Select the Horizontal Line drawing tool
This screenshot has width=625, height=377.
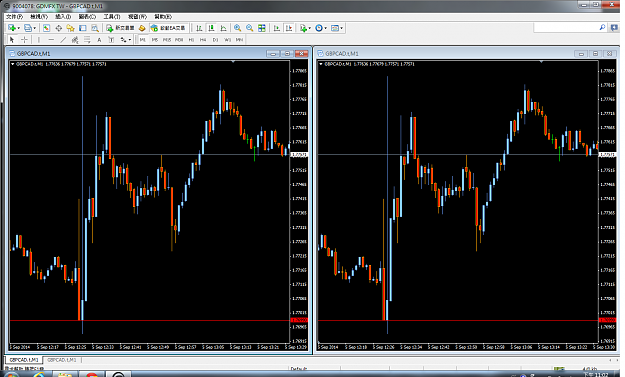pos(51,39)
